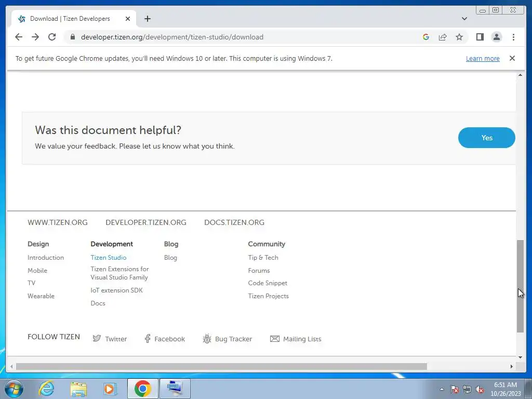The width and height of the screenshot is (532, 399).
Task: Open Chrome profile avatar menu
Action: pos(496,37)
